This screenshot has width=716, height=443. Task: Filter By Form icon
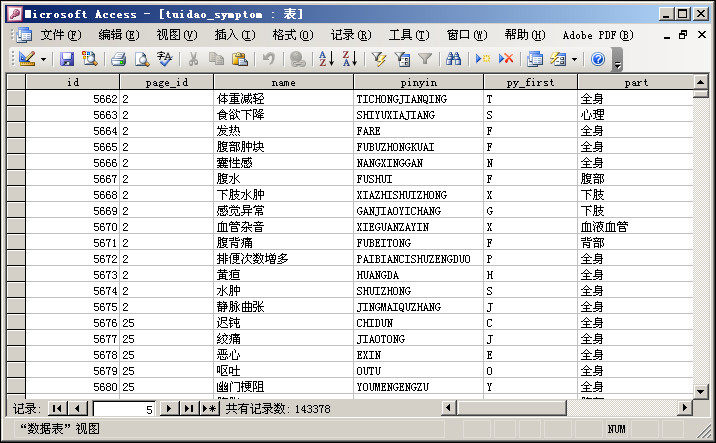pyautogui.click(x=402, y=58)
